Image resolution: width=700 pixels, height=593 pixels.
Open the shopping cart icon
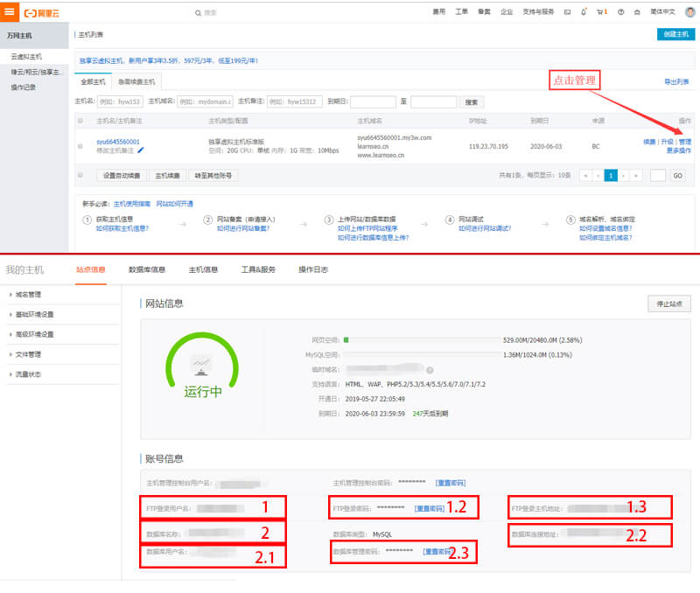(x=600, y=12)
